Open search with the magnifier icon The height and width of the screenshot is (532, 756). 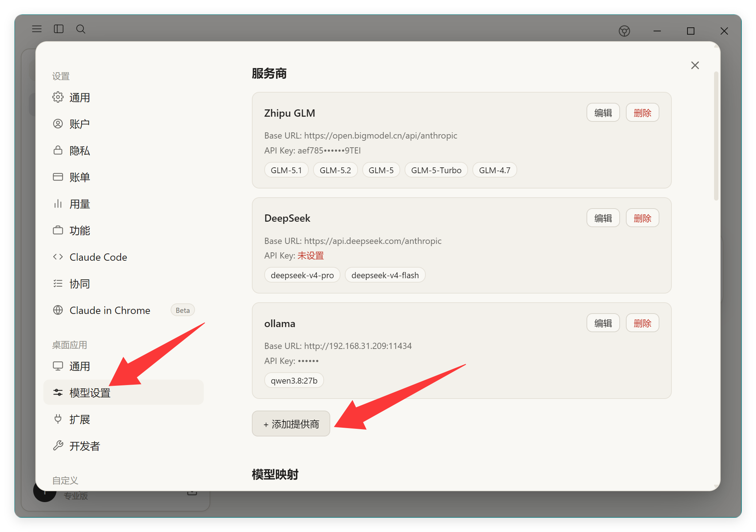[x=81, y=29]
